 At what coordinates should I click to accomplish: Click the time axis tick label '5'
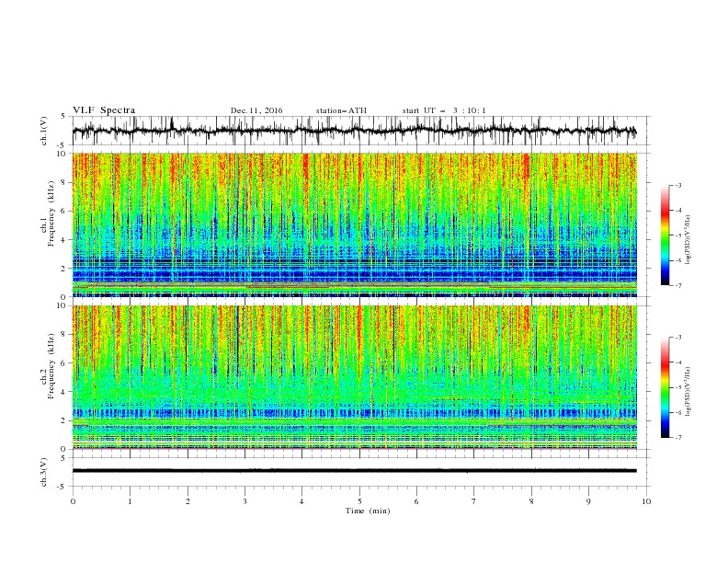click(x=359, y=501)
